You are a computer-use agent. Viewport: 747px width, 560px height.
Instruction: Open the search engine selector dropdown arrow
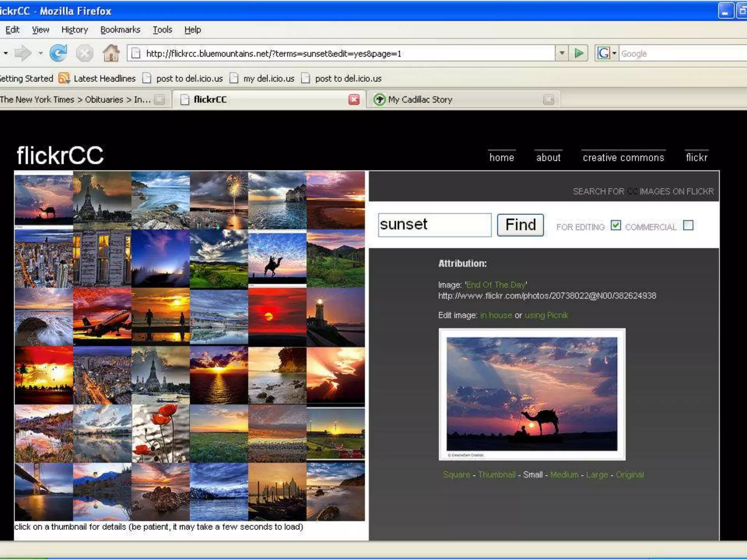tap(614, 53)
